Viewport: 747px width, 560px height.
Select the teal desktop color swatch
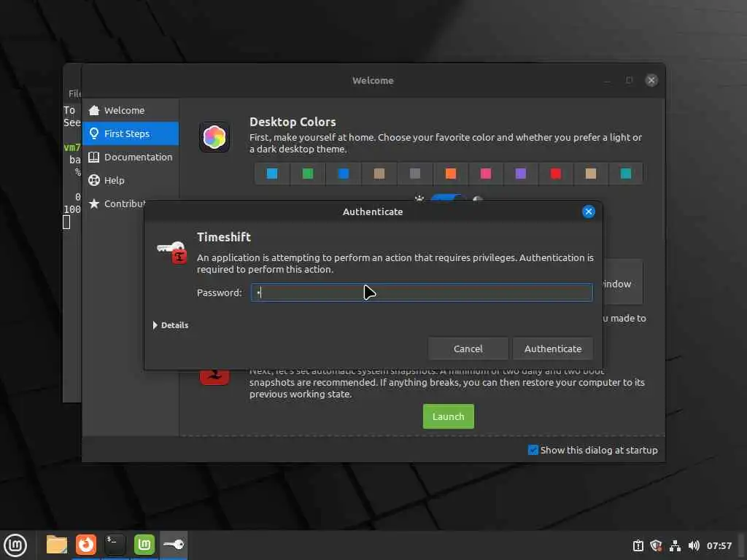coord(625,174)
